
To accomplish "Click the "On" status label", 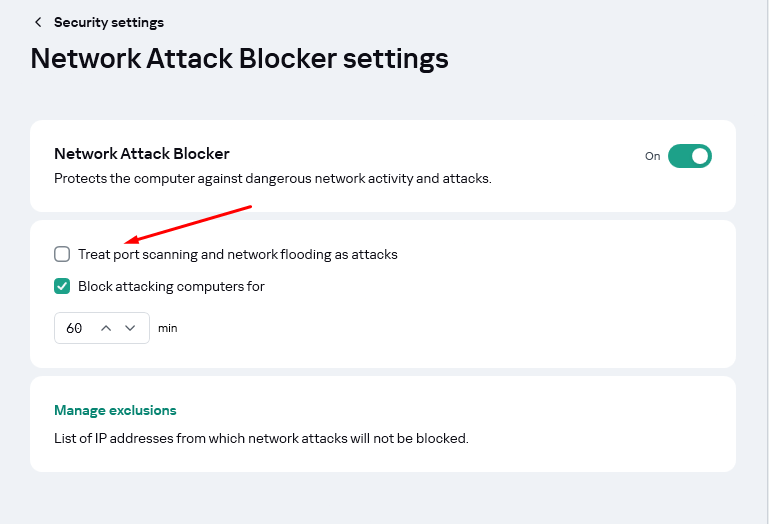I will (652, 156).
